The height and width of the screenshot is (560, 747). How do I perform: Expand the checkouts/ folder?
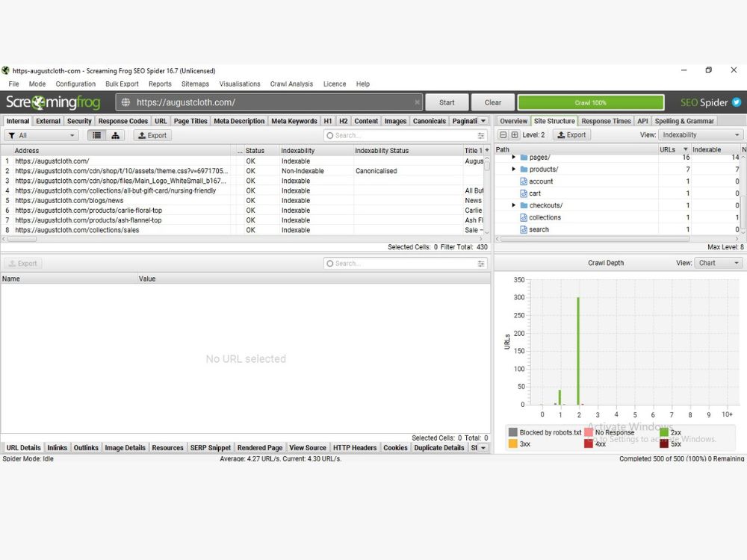514,205
